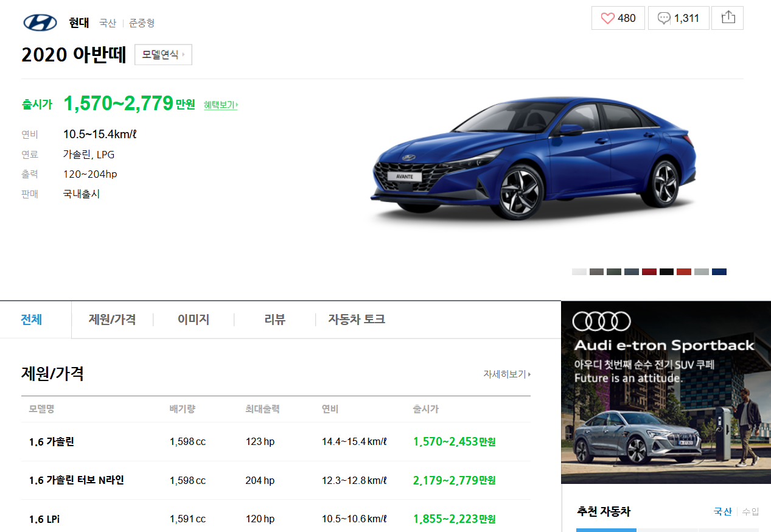Viewport: 771px width, 532px height.
Task: Open the 1.6 가솔린 터보 N라인 model
Action: point(77,480)
